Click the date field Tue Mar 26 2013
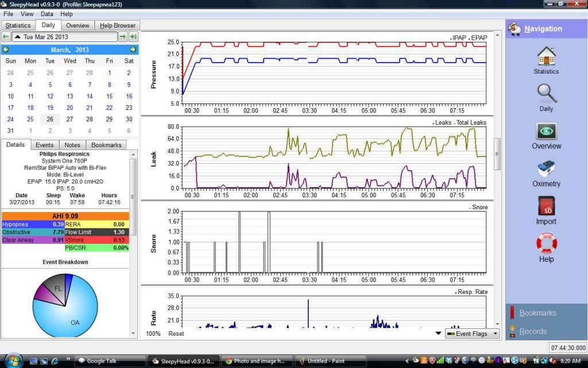This screenshot has height=368, width=588. point(64,37)
